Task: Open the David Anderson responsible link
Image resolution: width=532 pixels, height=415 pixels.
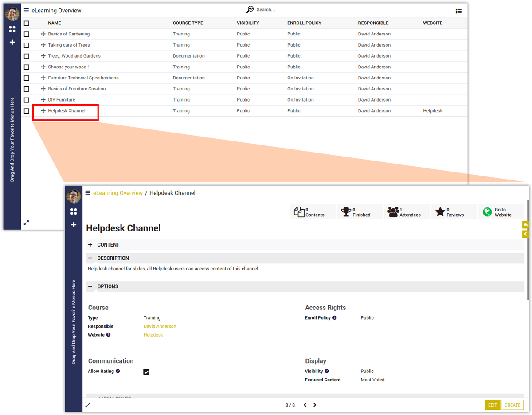Action: point(160,326)
